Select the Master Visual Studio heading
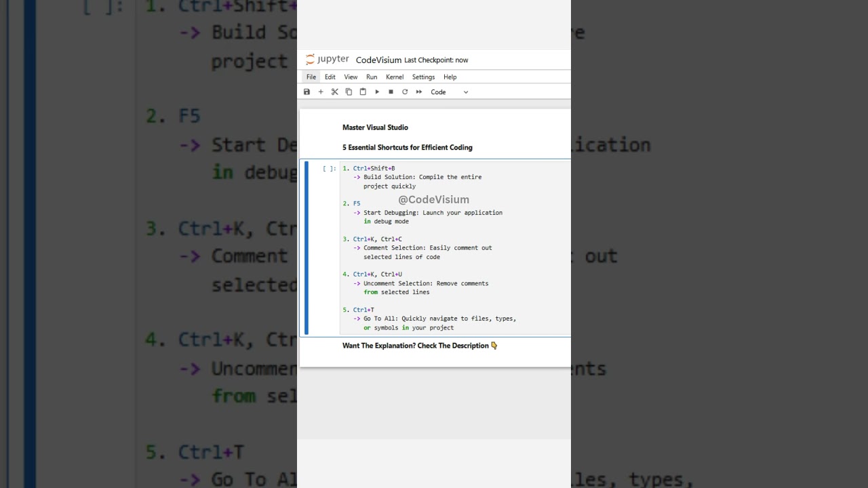This screenshot has height=488, width=868. click(x=375, y=127)
